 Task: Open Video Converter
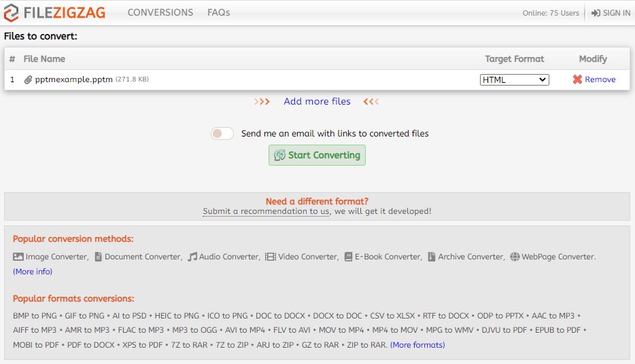click(308, 257)
